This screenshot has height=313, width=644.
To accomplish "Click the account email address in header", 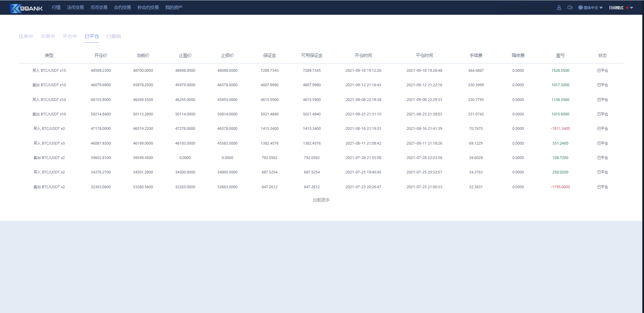I will pyautogui.click(x=526, y=8).
